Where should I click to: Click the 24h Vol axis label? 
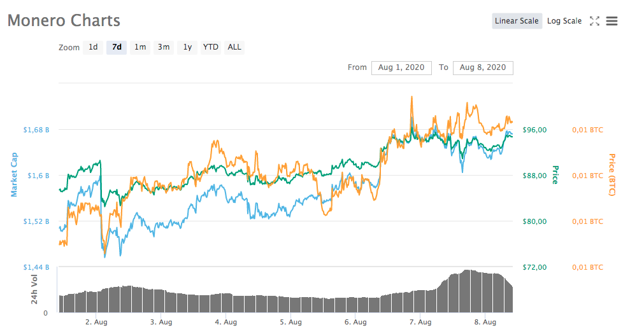click(x=34, y=289)
